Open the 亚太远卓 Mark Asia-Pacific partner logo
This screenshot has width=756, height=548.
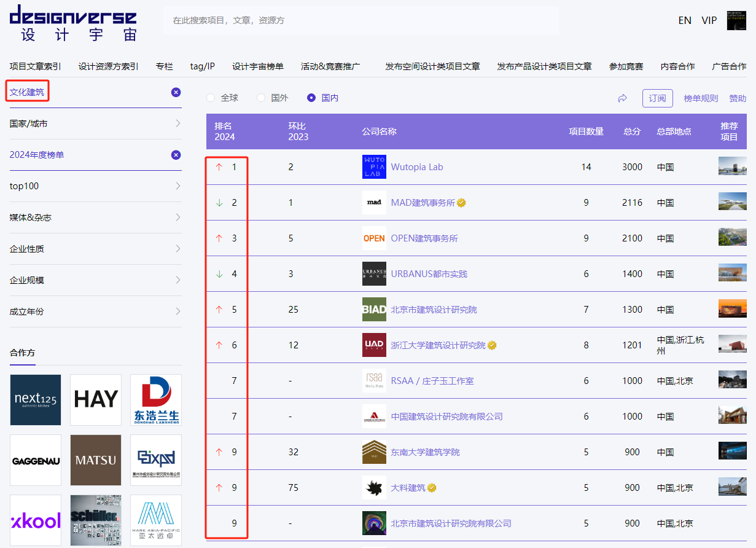tap(156, 520)
